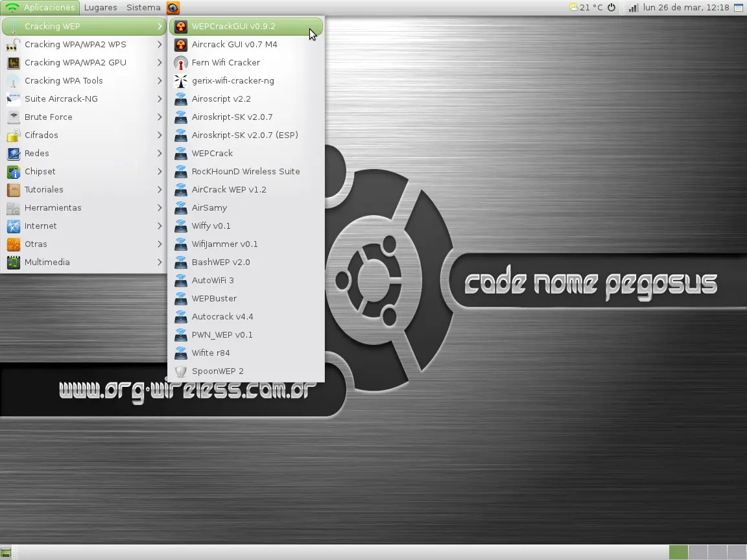Click the Otras category icon
747x560 pixels.
pos(14,244)
